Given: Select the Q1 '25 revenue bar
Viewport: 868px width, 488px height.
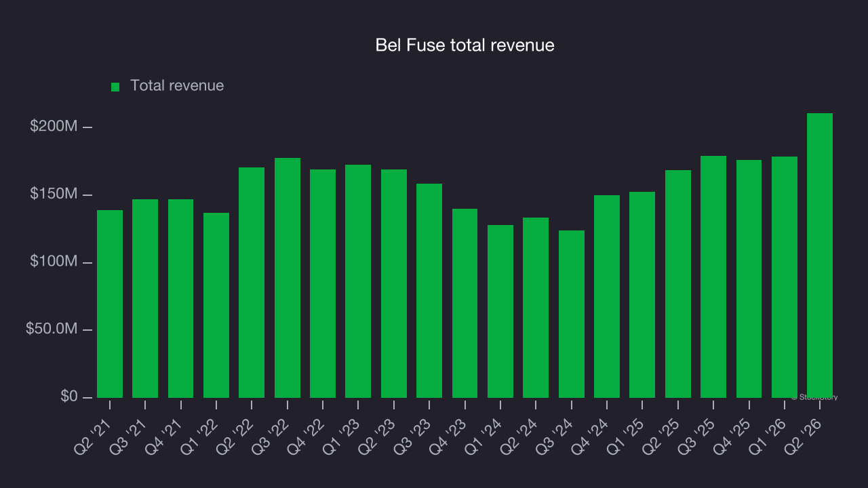Looking at the screenshot, I should pyautogui.click(x=642, y=295).
